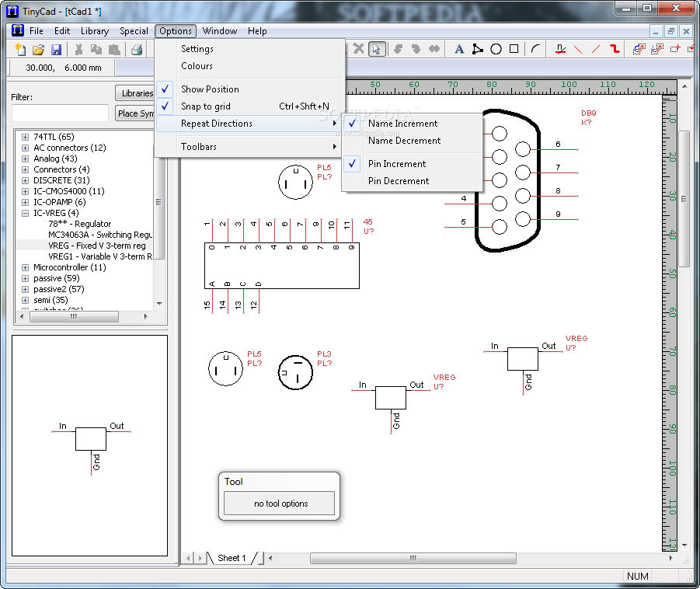This screenshot has height=589, width=700.
Task: Click the Libraries button
Action: (136, 92)
